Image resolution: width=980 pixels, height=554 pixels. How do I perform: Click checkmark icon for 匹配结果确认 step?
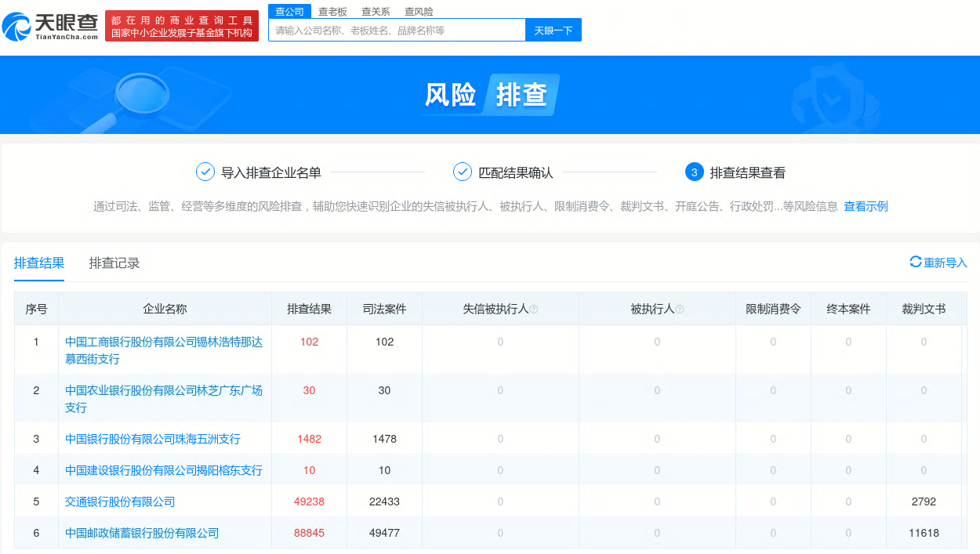[460, 172]
